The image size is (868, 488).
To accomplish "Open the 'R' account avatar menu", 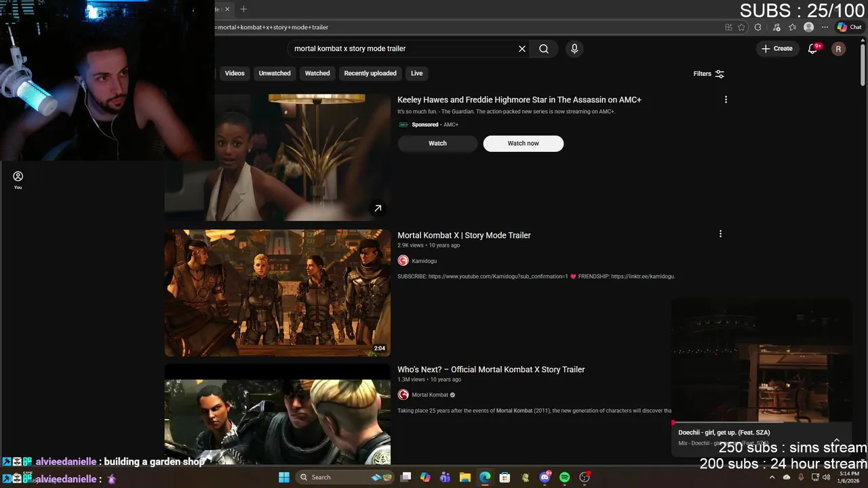I will [838, 49].
